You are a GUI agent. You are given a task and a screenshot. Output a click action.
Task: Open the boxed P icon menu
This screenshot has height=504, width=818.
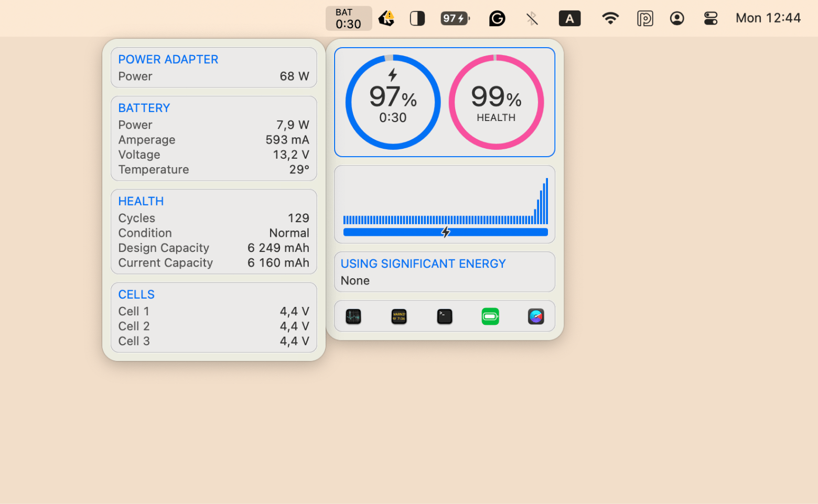[x=645, y=19]
